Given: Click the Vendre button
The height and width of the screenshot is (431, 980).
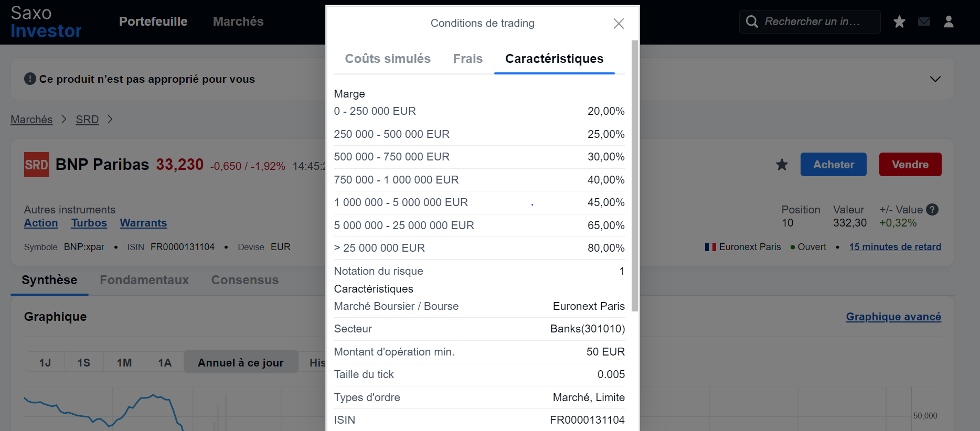Looking at the screenshot, I should [910, 165].
